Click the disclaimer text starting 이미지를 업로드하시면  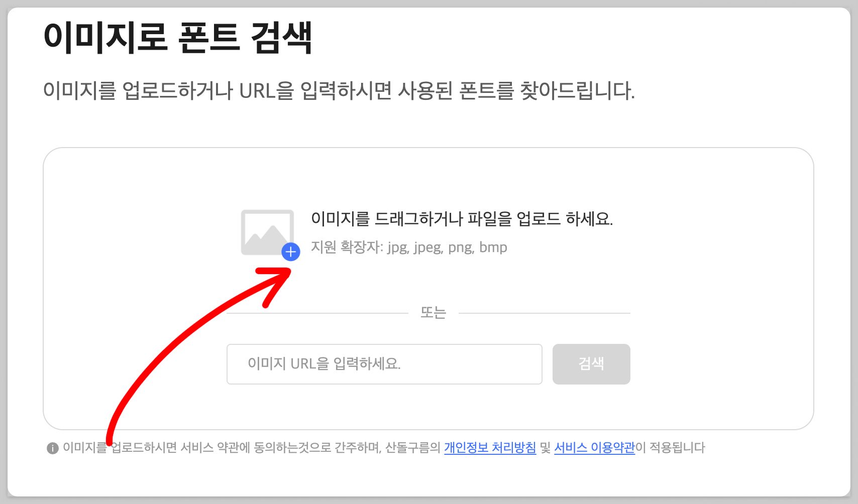click(251, 448)
